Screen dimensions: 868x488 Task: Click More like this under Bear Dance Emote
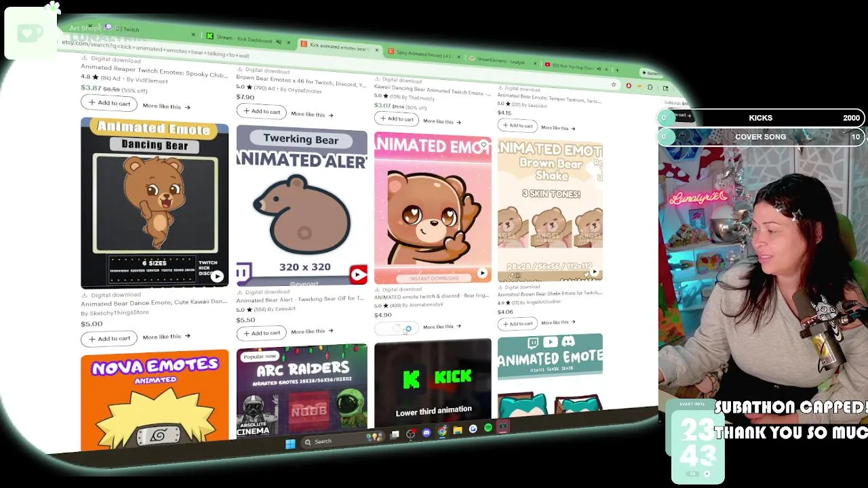tap(166, 336)
